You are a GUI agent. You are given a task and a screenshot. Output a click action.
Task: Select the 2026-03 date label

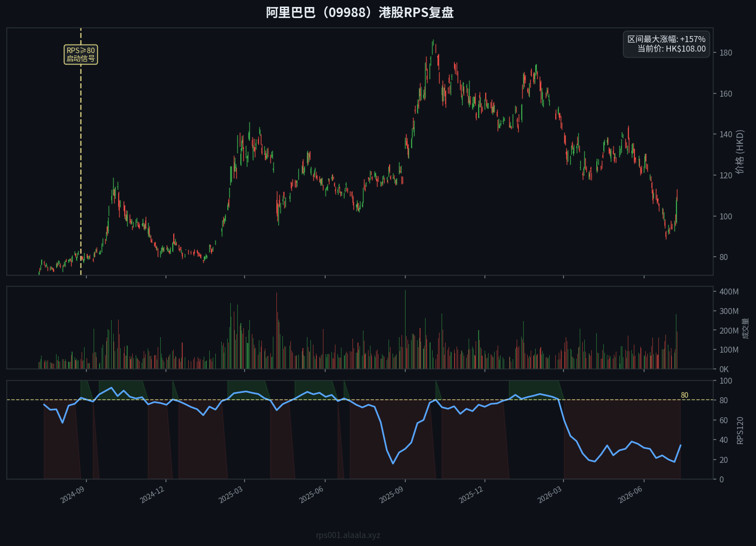coord(549,495)
